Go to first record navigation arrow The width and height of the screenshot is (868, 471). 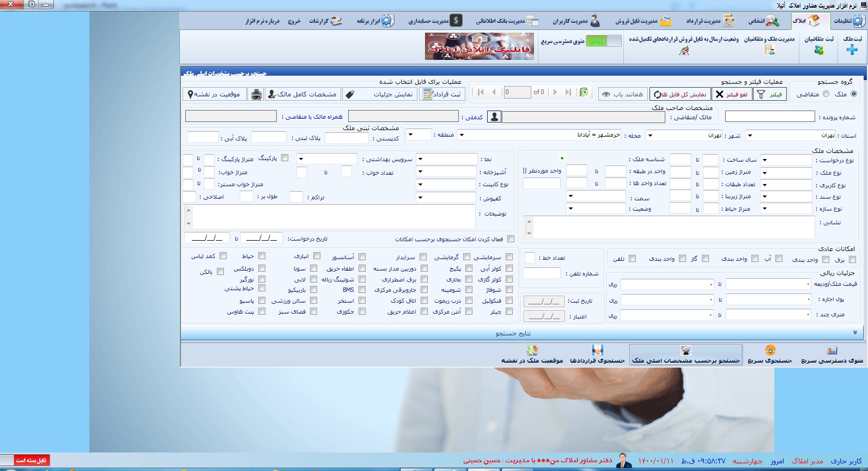click(x=481, y=92)
